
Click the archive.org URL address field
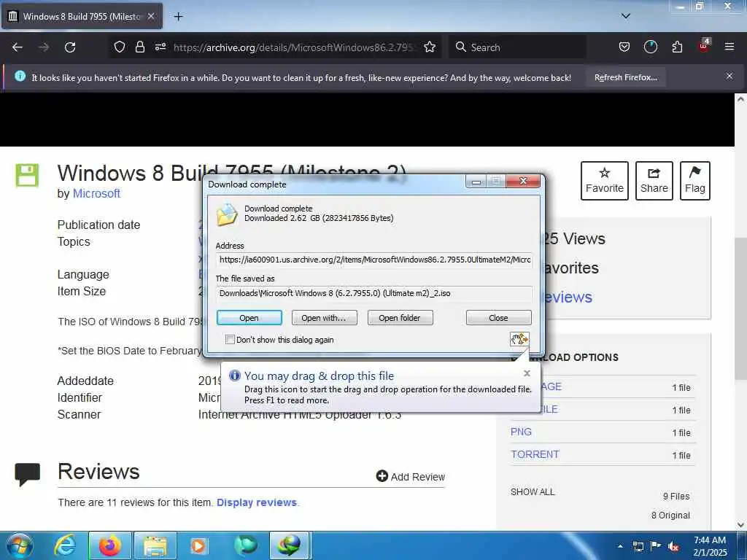tap(295, 47)
